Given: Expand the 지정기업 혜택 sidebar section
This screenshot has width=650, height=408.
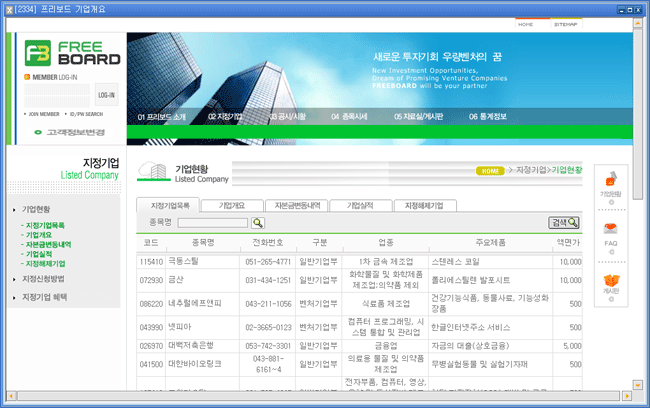Looking at the screenshot, I should (45, 297).
